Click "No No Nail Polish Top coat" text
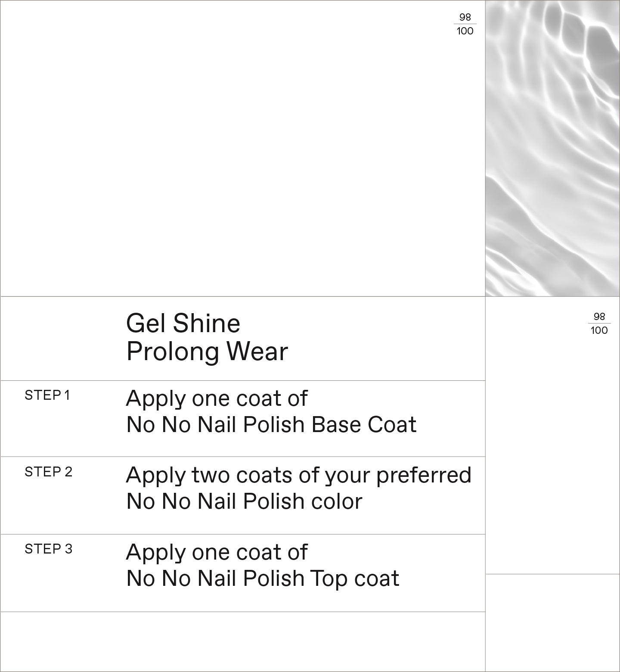The width and height of the screenshot is (620, 672). point(263,579)
